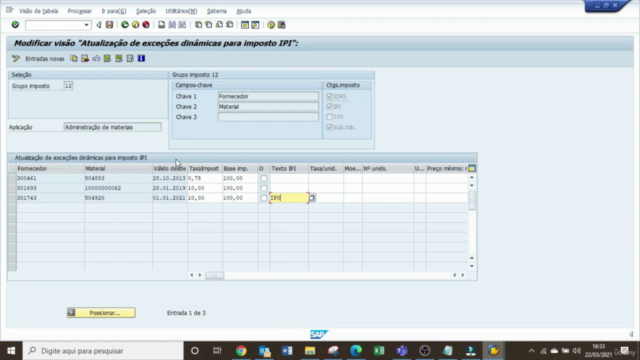Image resolution: width=640 pixels, height=360 pixels.
Task: Click the yellow Exit icon
Action: (136, 25)
